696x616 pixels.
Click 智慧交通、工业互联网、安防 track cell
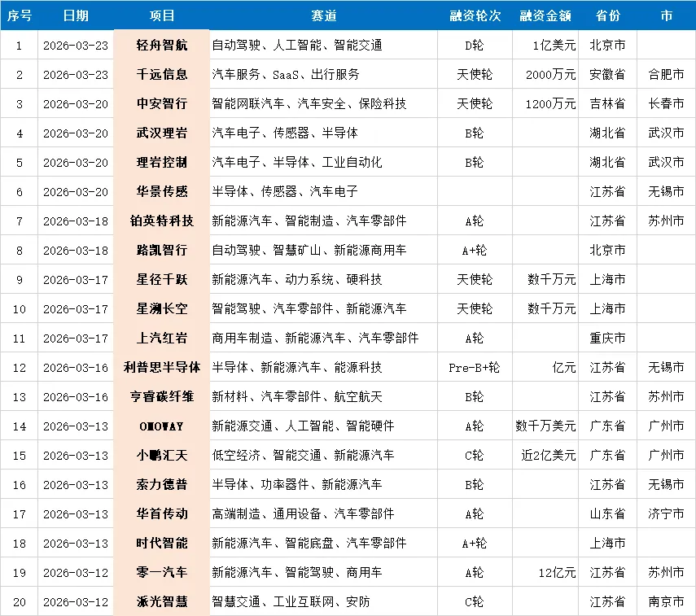pyautogui.click(x=324, y=601)
